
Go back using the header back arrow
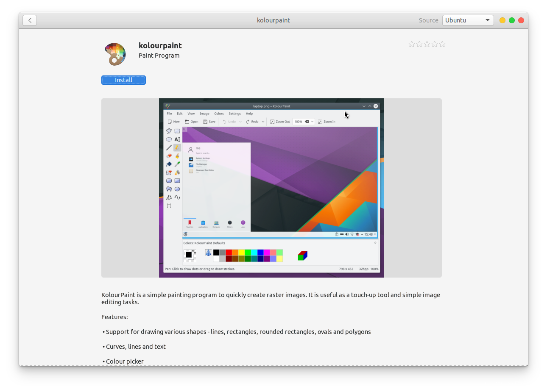tap(30, 20)
